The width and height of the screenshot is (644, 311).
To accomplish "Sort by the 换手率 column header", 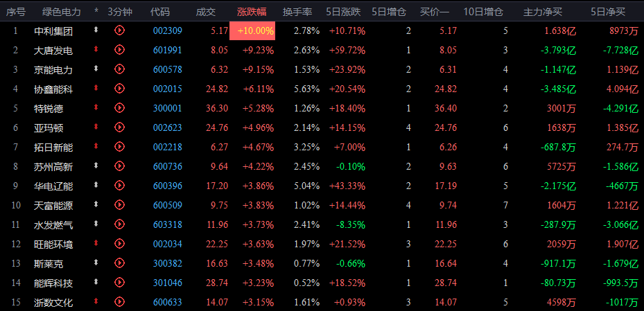I will (297, 12).
